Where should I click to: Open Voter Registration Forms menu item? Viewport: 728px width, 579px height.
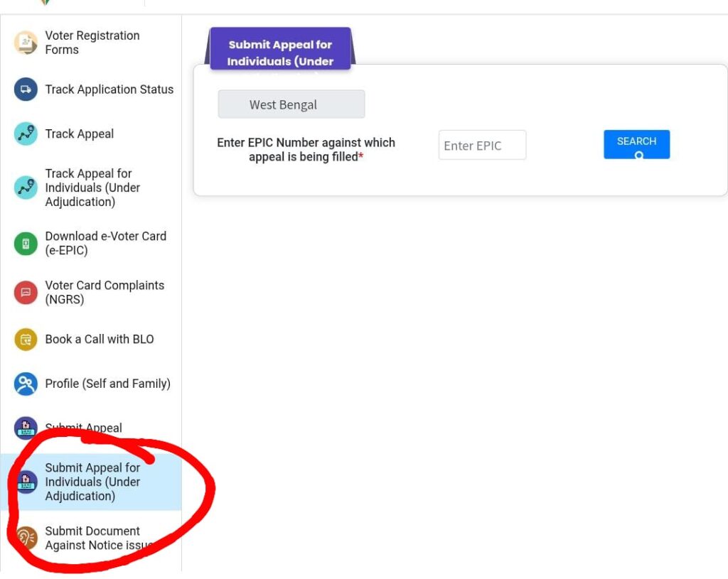(x=92, y=43)
